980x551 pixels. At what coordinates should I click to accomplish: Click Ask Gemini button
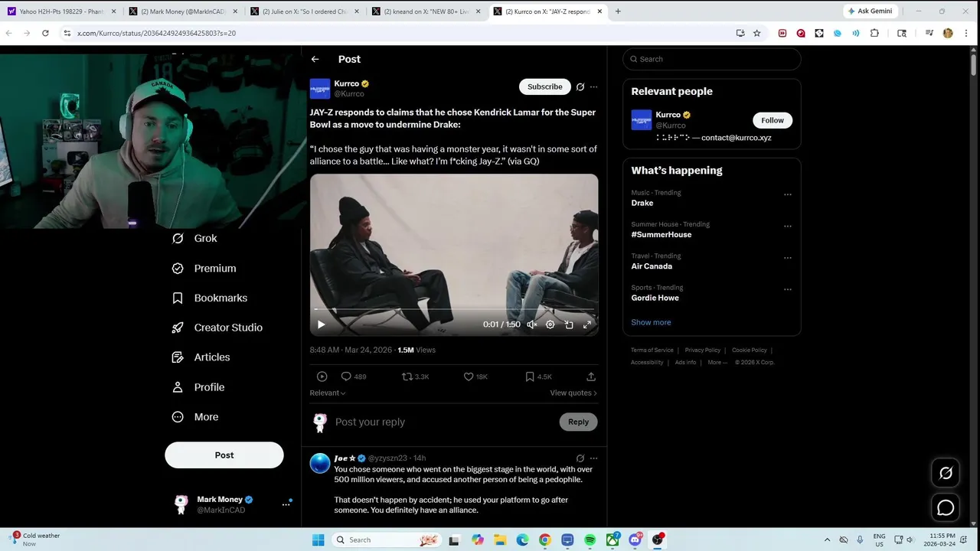[x=870, y=11]
